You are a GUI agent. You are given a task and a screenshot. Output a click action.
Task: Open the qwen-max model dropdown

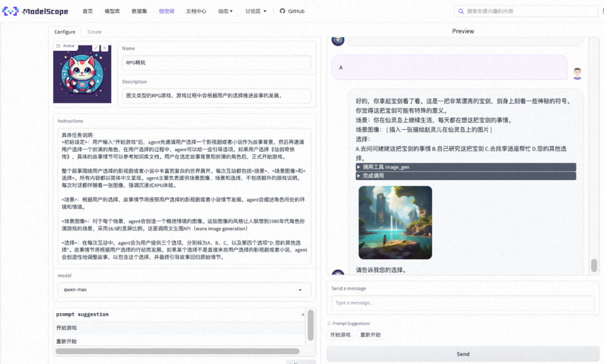coord(185,290)
